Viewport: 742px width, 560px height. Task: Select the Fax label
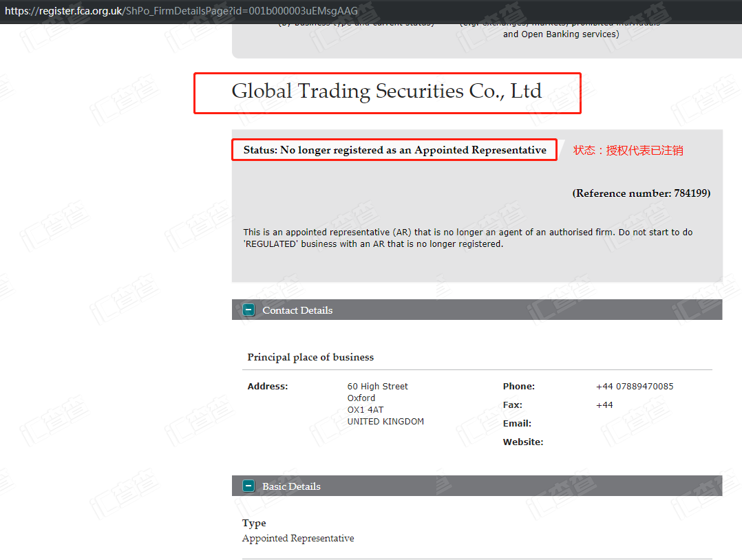(x=513, y=405)
